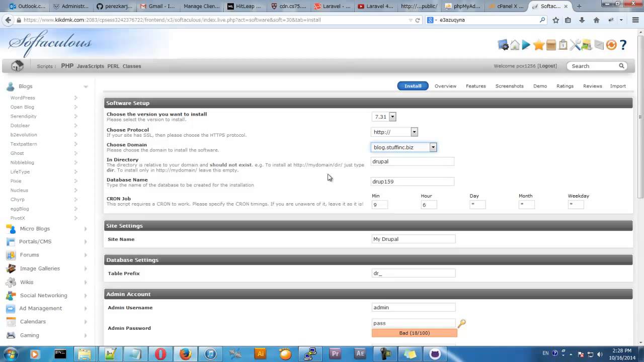Select PERL scripts link

pos(113,66)
